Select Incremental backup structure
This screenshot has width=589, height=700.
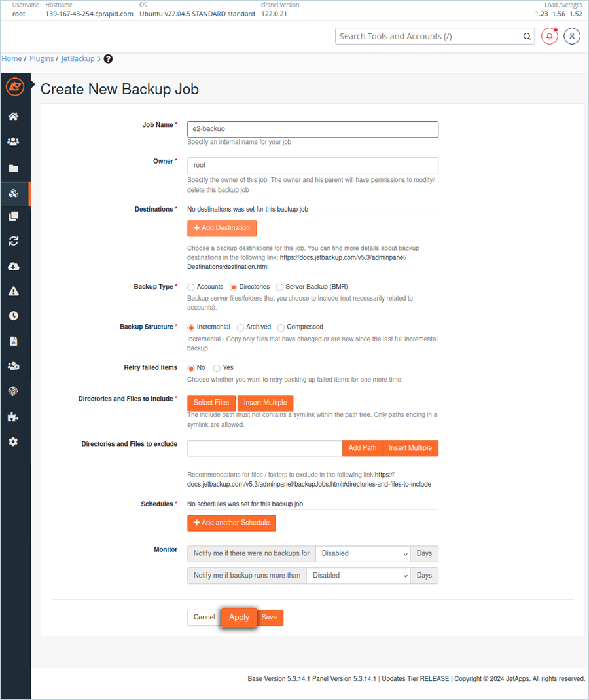point(191,327)
